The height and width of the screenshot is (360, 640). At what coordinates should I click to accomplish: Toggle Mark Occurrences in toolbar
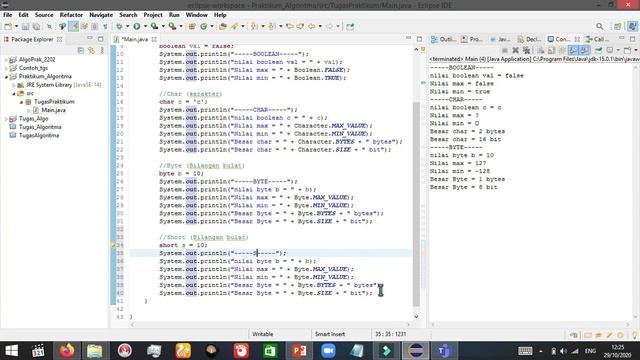[x=73, y=27]
